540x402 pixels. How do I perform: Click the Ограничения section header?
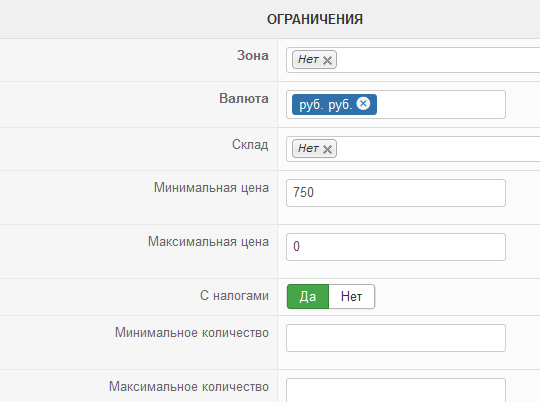(315, 19)
